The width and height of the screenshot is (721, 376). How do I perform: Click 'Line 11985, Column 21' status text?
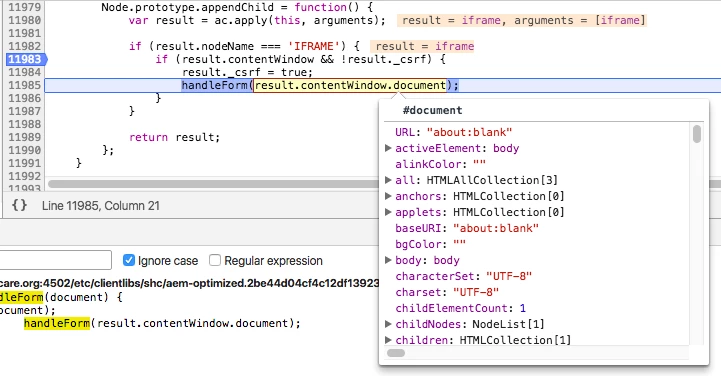pos(101,205)
